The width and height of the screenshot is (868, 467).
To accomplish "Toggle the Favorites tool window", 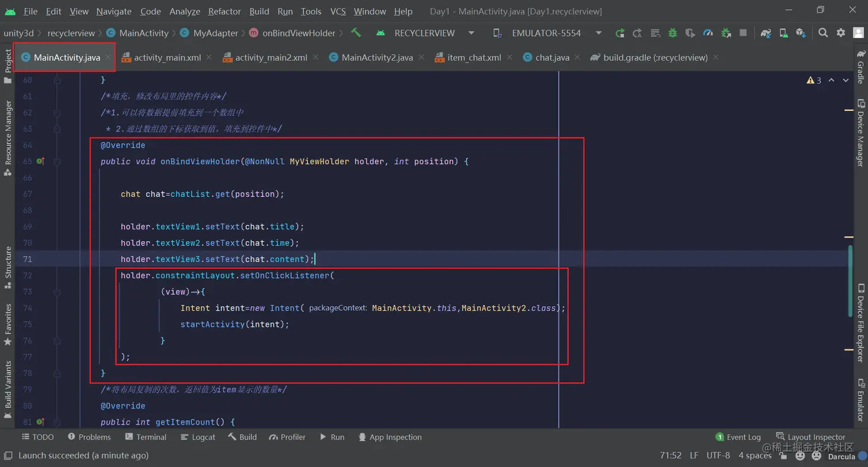I will click(x=7, y=325).
